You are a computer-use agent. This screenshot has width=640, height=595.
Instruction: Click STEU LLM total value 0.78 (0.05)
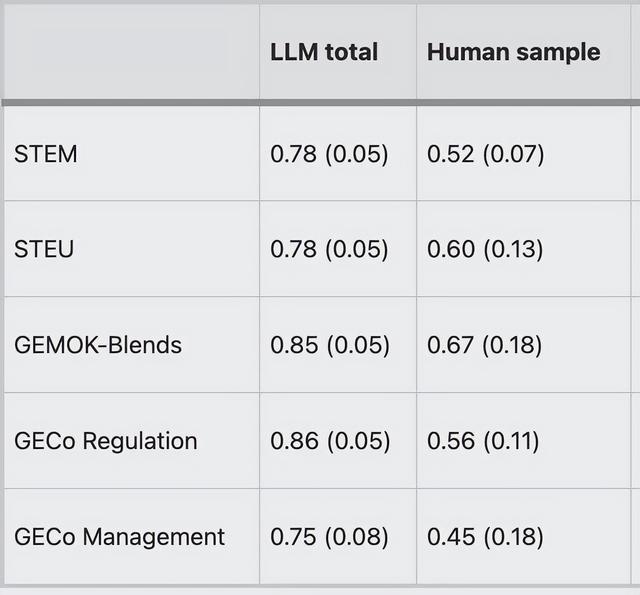(329, 249)
